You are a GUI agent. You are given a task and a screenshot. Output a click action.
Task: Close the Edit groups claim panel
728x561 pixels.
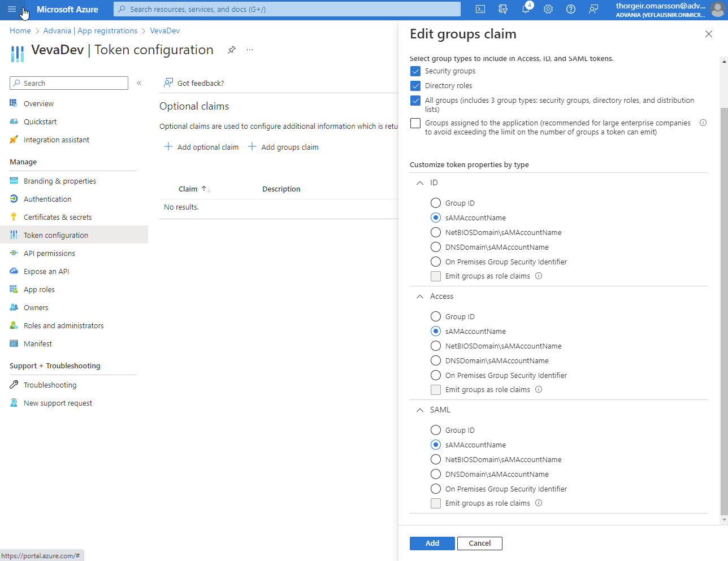709,34
